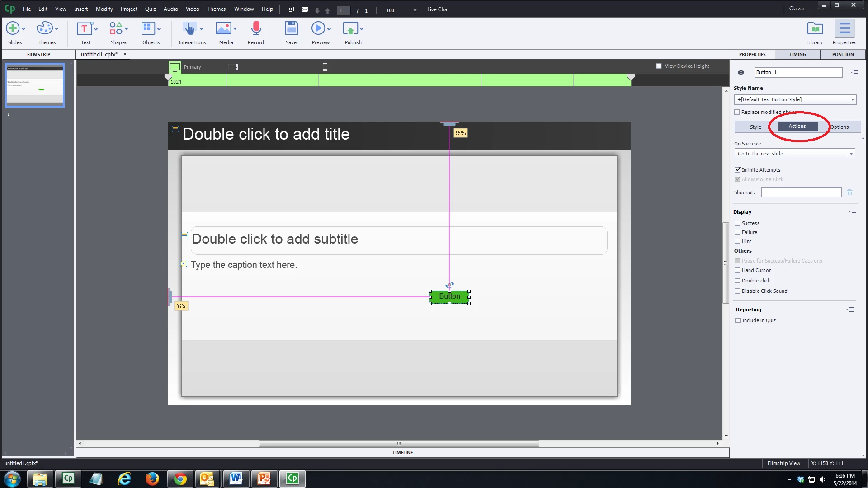Open the Themes palette icon
This screenshot has width=868, height=488.
tap(44, 29)
